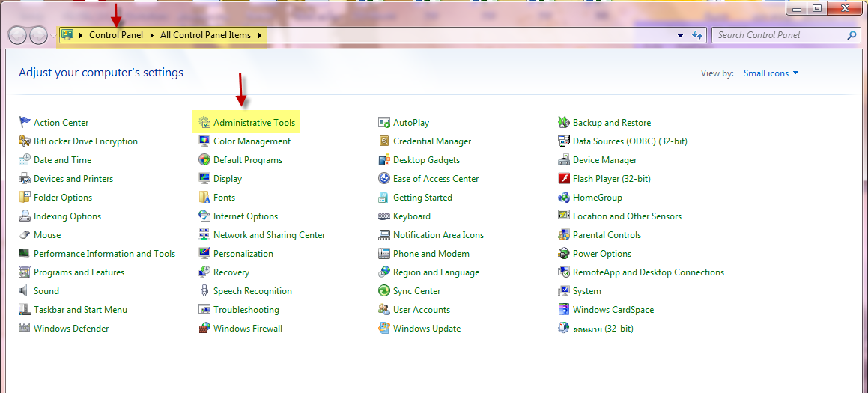
Task: Open the Device Manager icon
Action: (x=563, y=160)
